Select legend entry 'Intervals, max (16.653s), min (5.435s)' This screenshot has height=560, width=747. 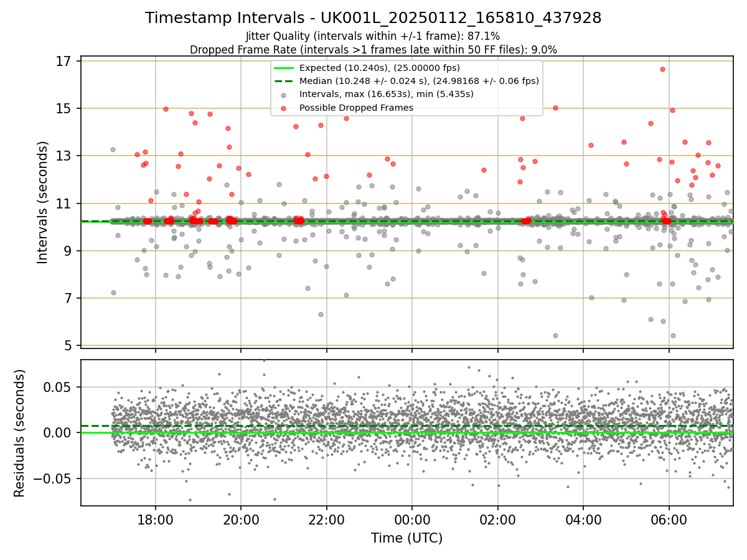387,95
